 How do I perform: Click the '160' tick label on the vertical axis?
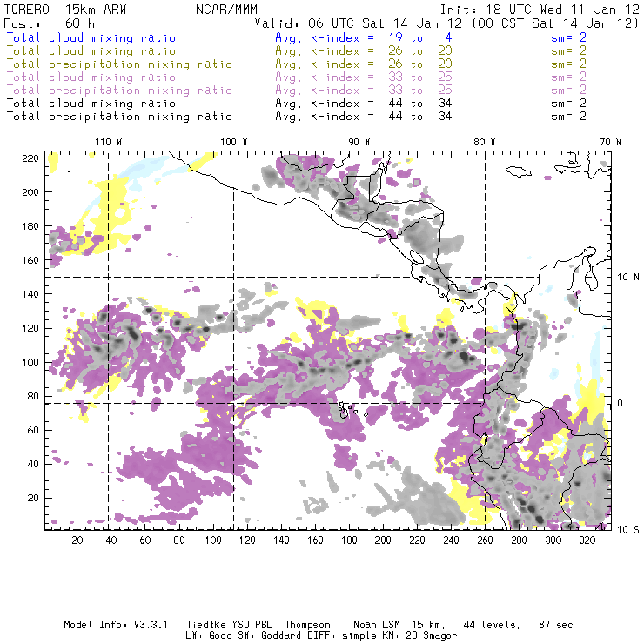point(30,260)
